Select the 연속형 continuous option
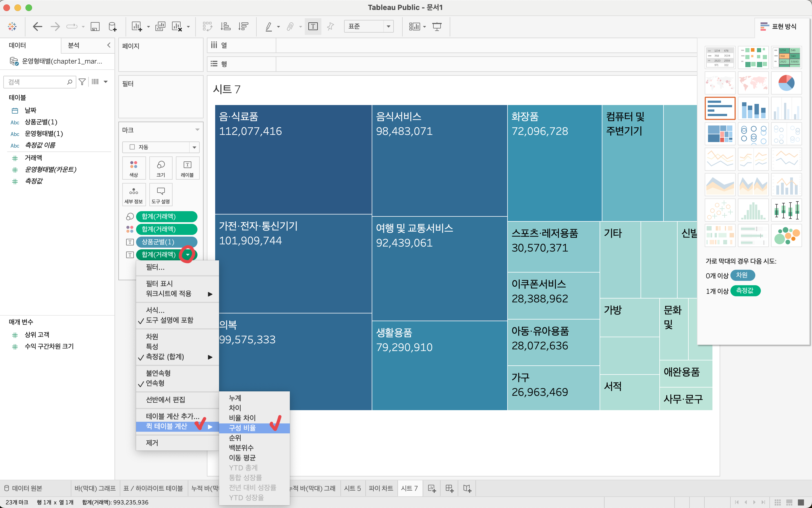 (x=155, y=383)
